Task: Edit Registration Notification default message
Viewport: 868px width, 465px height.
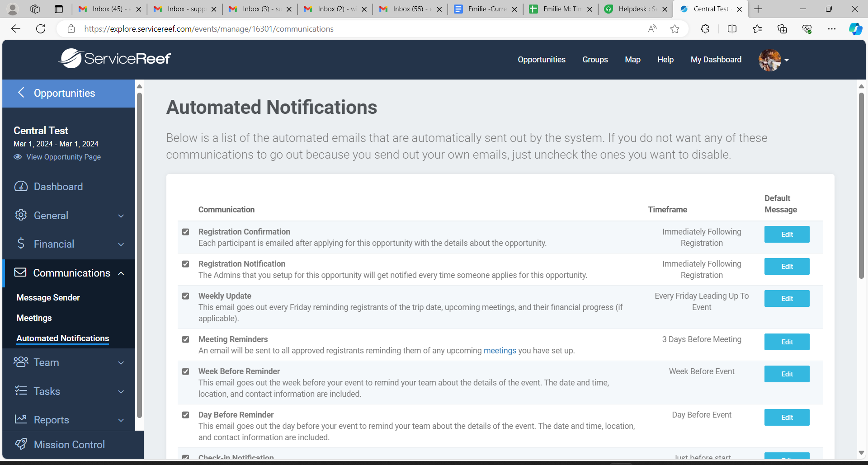Action: [787, 267]
